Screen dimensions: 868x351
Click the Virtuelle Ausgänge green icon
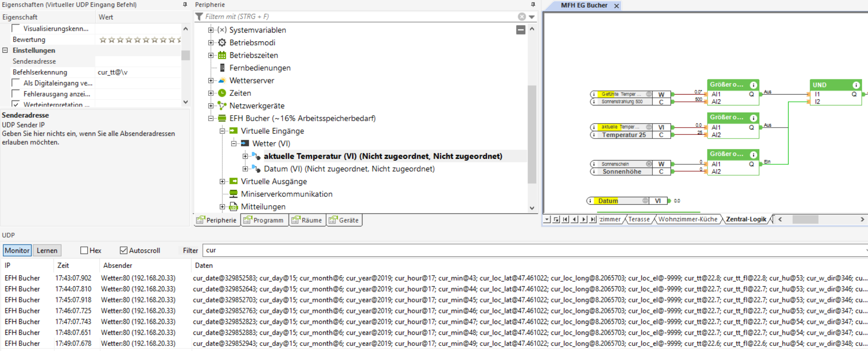234,181
